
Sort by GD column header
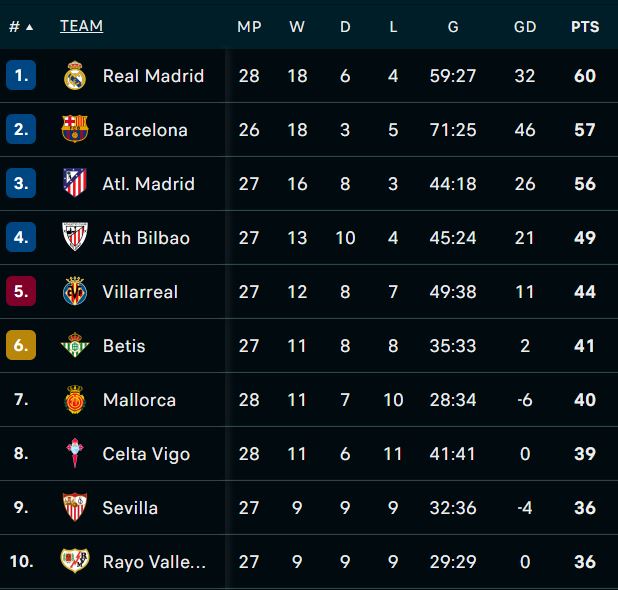pyautogui.click(x=525, y=27)
